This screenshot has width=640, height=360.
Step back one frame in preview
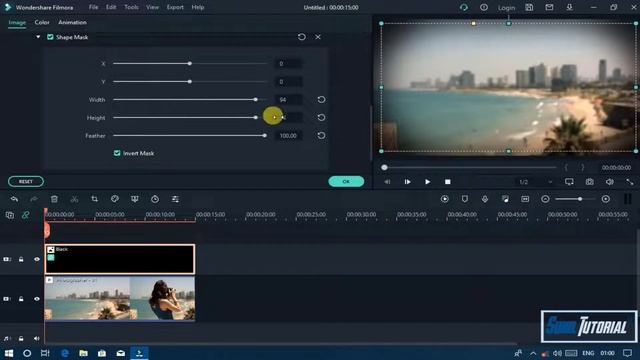coord(387,182)
